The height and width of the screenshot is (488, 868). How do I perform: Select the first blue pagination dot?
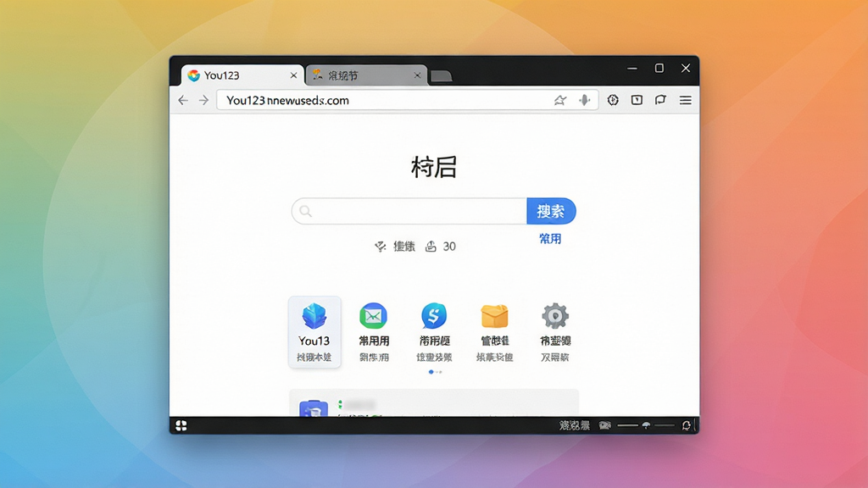(431, 372)
